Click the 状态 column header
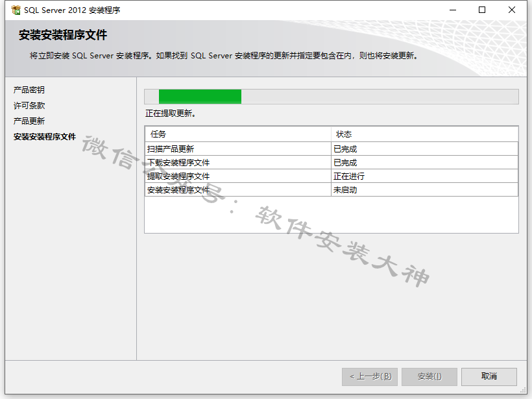532x399 pixels. click(x=424, y=134)
